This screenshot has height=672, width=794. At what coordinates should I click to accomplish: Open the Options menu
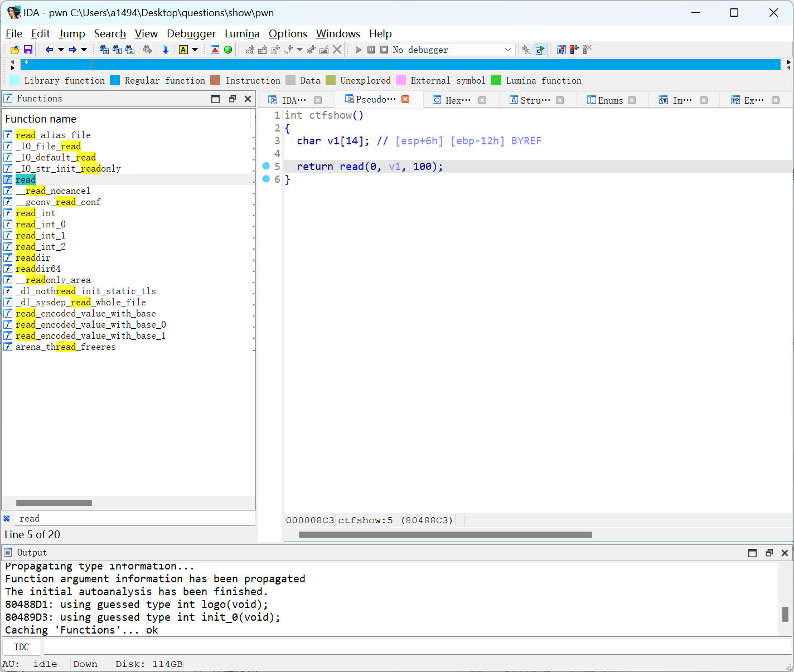288,33
